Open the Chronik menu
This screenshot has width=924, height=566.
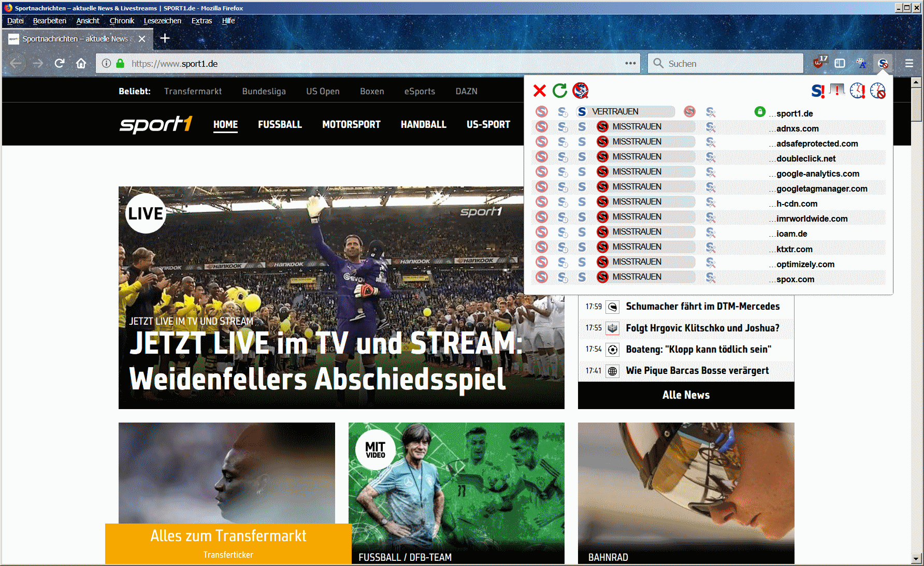pyautogui.click(x=122, y=21)
